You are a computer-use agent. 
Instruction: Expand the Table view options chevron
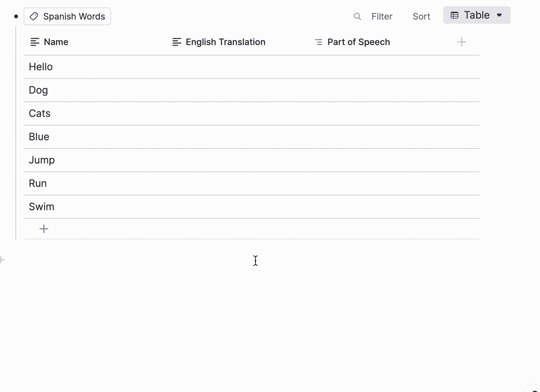click(499, 15)
